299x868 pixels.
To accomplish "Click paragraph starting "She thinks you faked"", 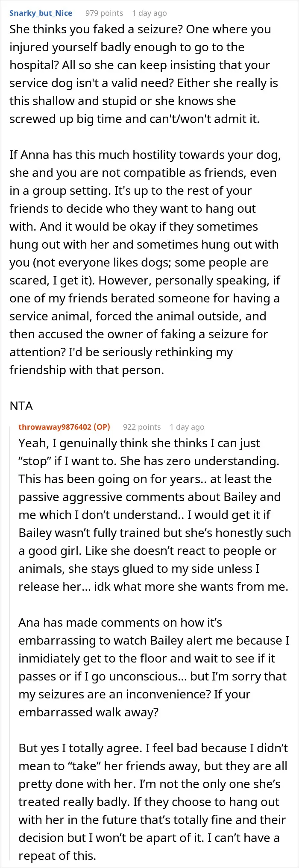I will tap(144, 74).
